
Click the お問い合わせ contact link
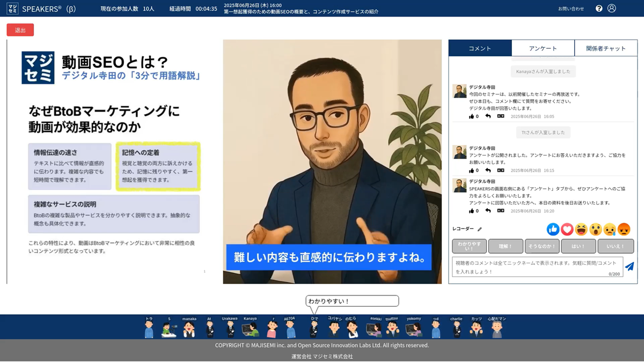tap(570, 9)
